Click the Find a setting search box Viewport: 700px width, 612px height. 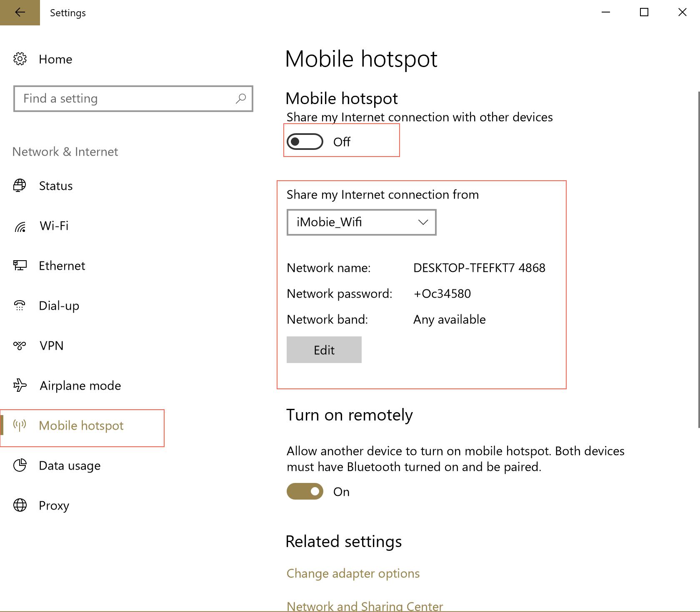point(133,99)
